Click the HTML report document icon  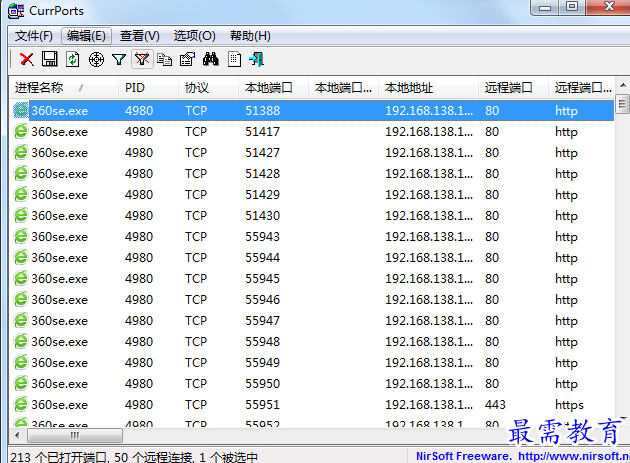234,59
